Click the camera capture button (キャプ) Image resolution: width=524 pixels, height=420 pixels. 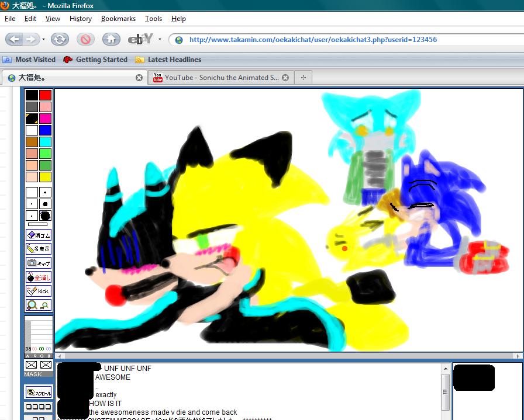click(39, 263)
